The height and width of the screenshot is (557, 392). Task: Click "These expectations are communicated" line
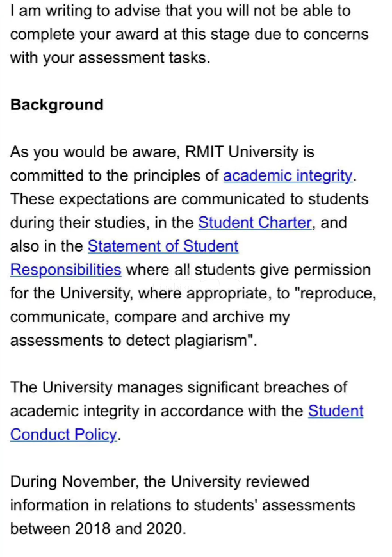point(189,199)
